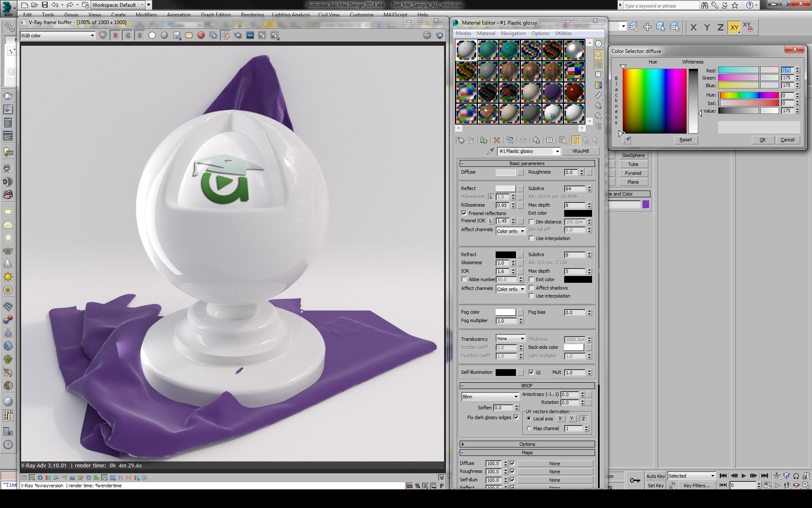The image size is (812, 508).
Task: Reset map/material red X icon
Action: [497, 140]
